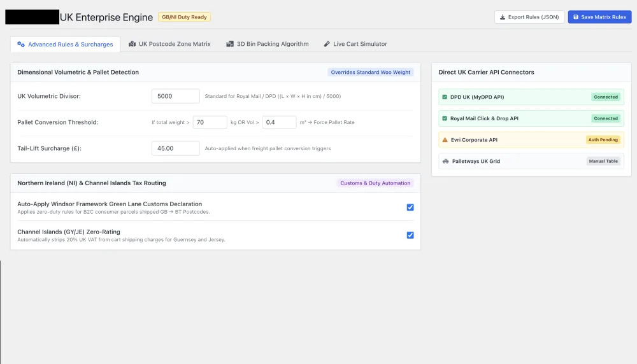Open the UK Postcode Zone Matrix tab

click(x=170, y=44)
